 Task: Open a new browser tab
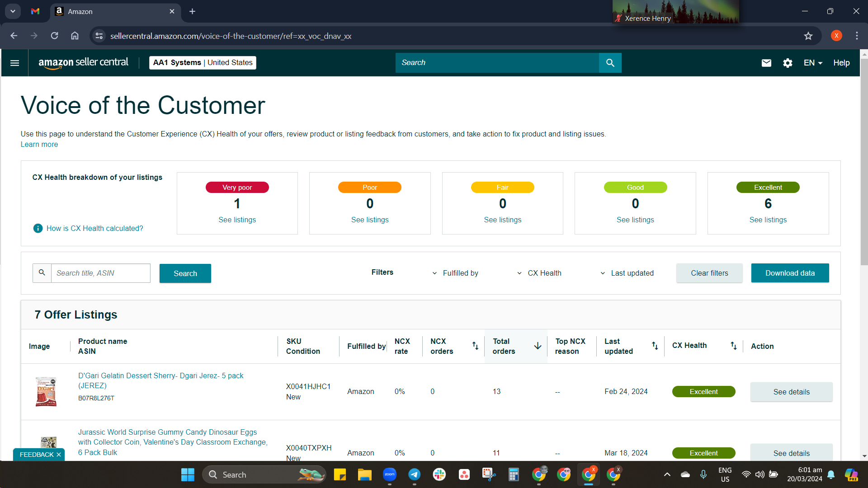192,11
